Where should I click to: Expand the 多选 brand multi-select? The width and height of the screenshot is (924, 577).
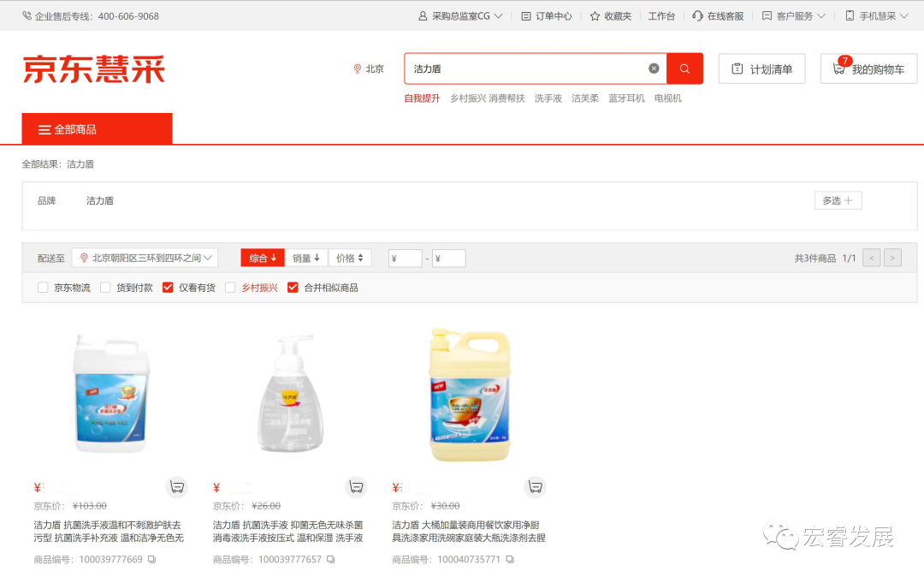tap(838, 199)
